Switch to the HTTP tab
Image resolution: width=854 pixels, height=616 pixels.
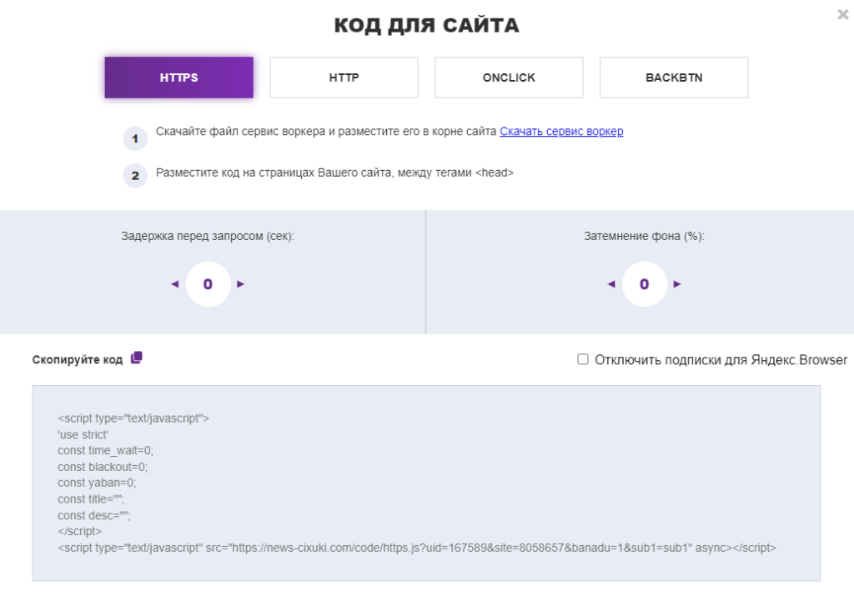pyautogui.click(x=344, y=78)
